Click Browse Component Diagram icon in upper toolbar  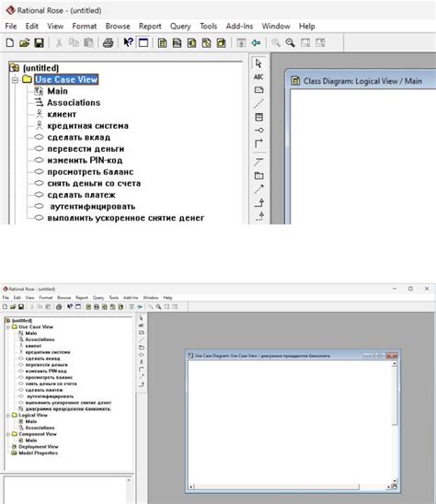[x=191, y=42]
